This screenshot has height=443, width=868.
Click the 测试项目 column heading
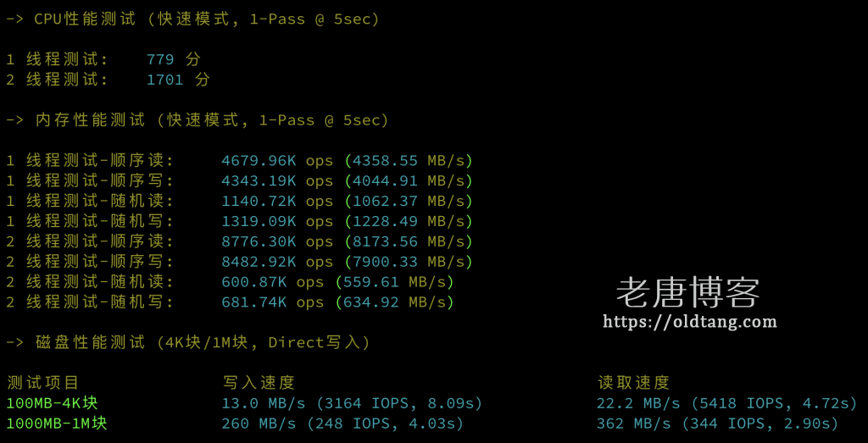pyautogui.click(x=42, y=383)
